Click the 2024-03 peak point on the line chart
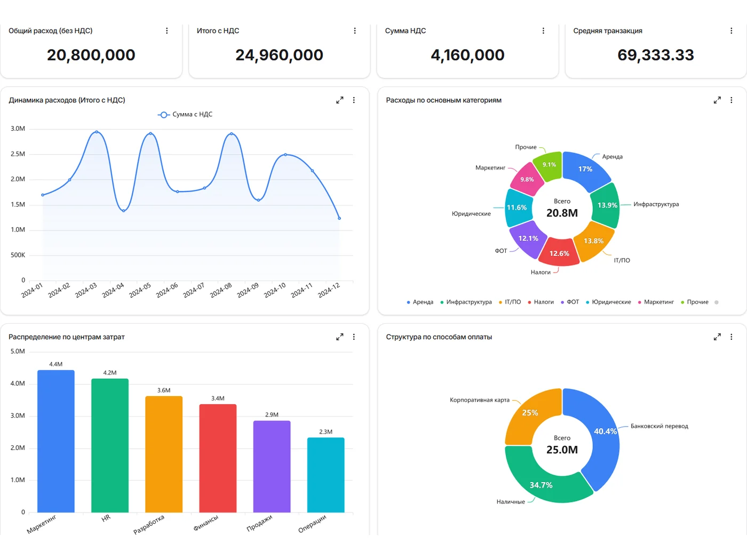 tap(97, 132)
